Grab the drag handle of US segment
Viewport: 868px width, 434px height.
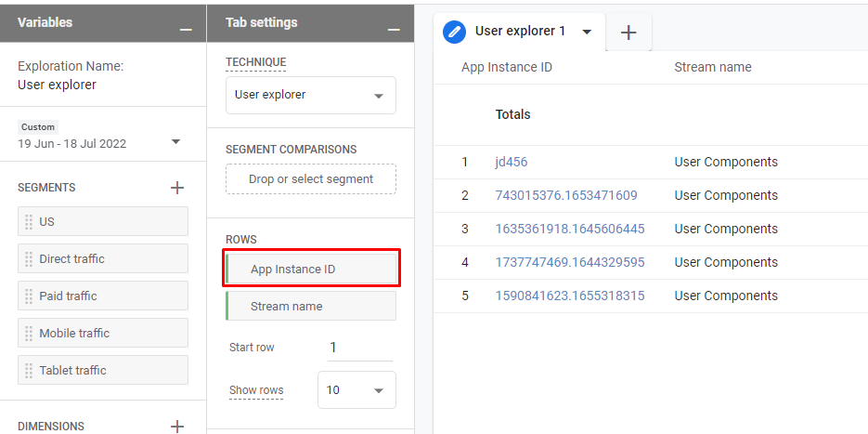point(29,222)
